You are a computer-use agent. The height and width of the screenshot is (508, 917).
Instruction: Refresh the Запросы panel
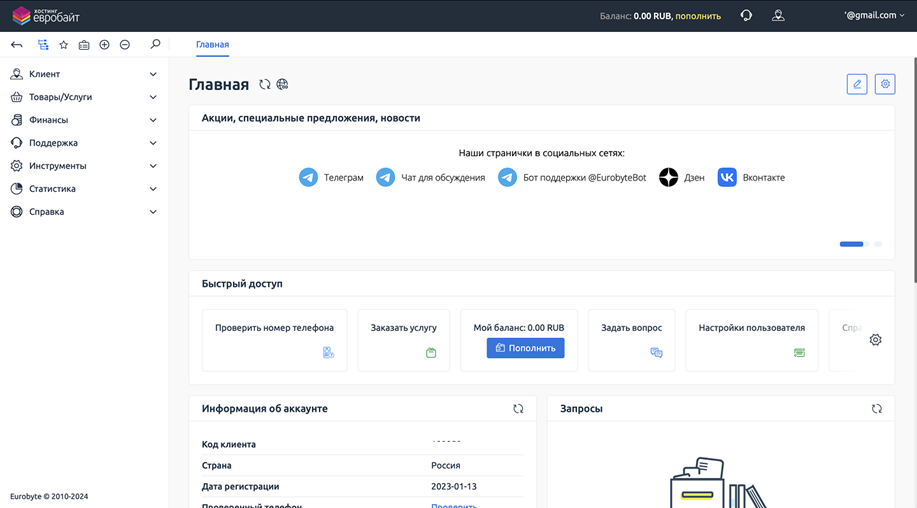tap(877, 409)
